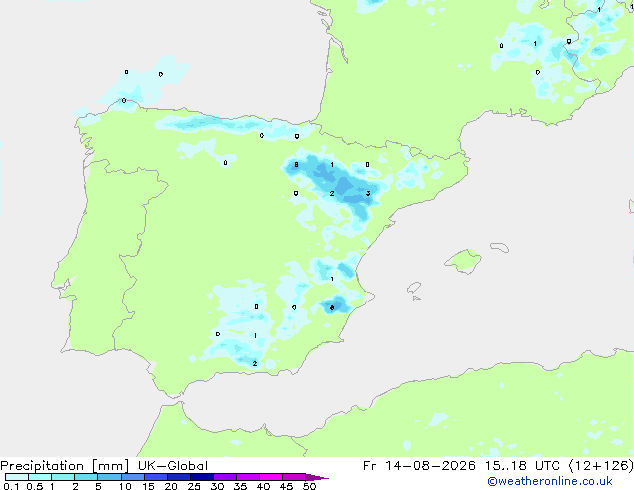Select the 2–5 mm legend color box
The image size is (634, 490).
point(86,477)
